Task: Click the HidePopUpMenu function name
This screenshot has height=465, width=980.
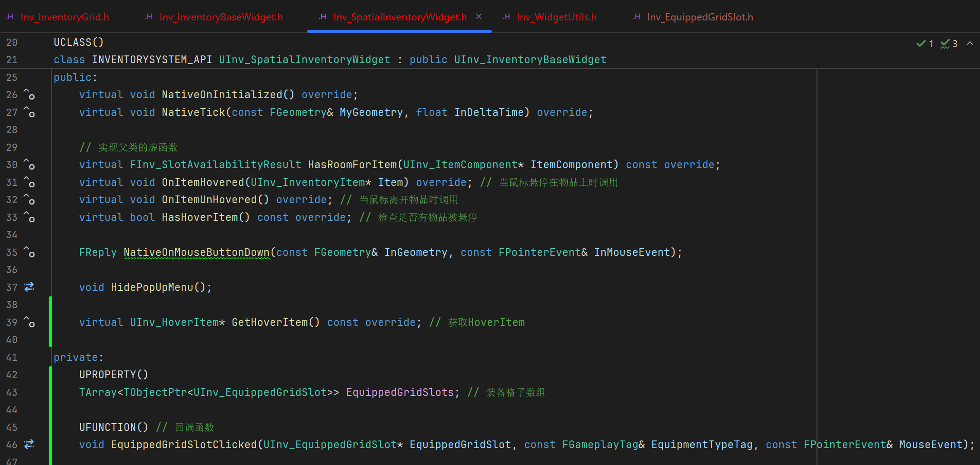Action: coord(152,287)
